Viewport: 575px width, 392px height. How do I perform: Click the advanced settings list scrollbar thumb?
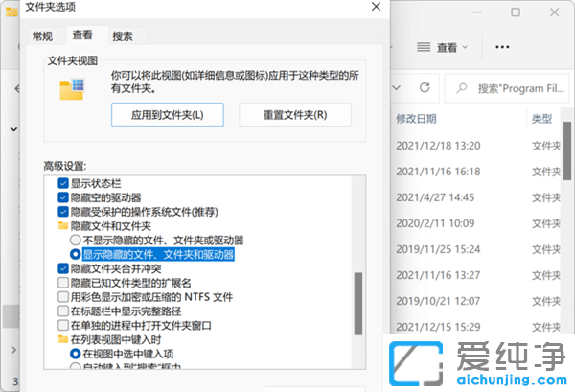tap(358, 304)
